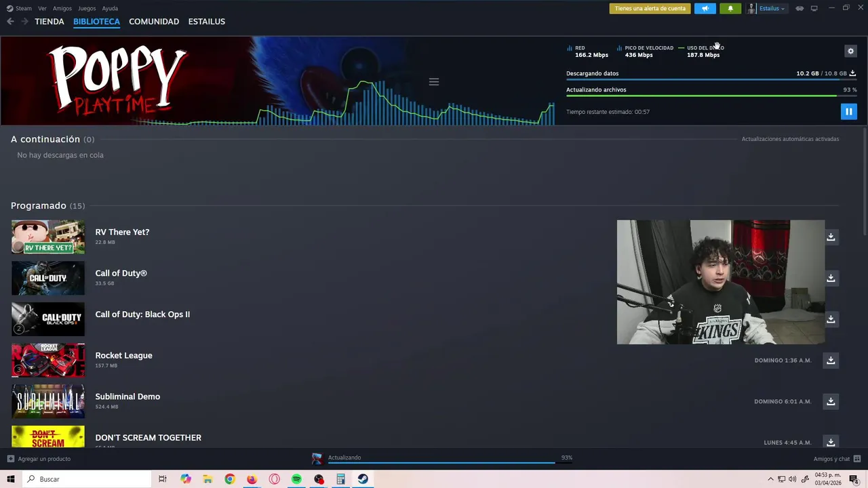Select 'DON'T SCREAM TOGETHER' title
Viewport: 868px width, 488px height.
click(148, 438)
